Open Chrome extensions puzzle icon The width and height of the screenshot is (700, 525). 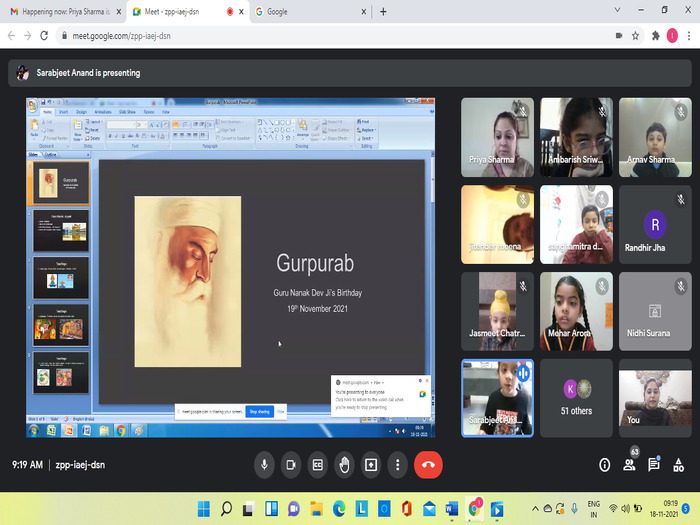[655, 36]
